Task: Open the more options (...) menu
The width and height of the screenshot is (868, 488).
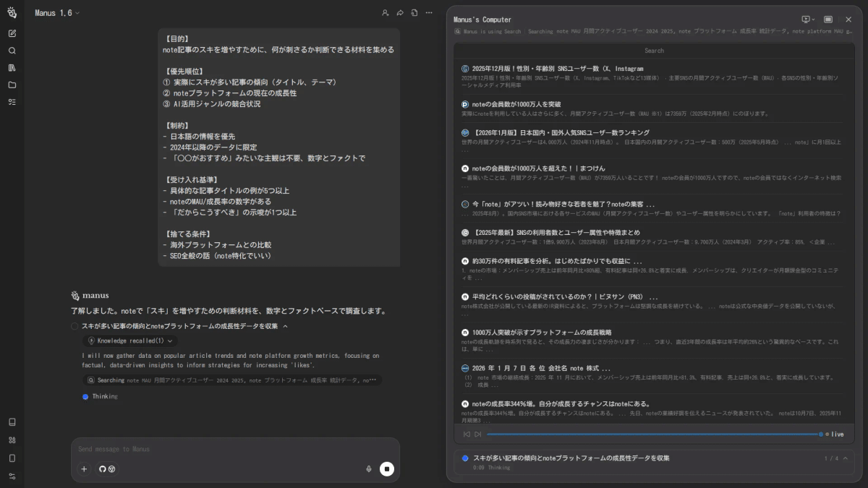Action: [x=429, y=12]
